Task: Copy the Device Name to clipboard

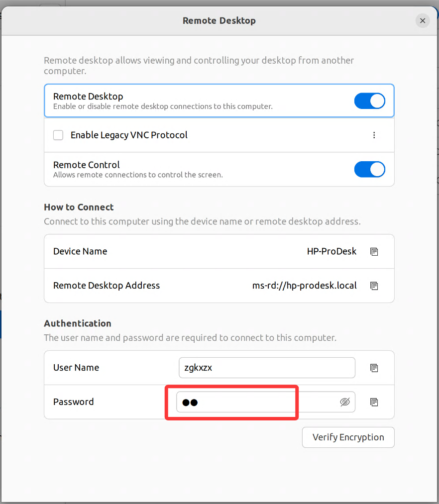Action: 374,252
